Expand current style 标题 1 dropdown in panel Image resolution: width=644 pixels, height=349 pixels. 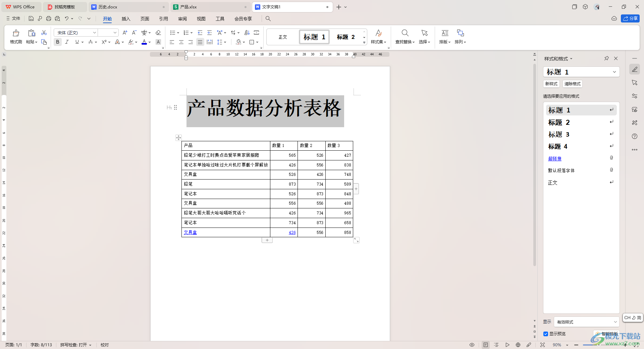click(x=614, y=72)
